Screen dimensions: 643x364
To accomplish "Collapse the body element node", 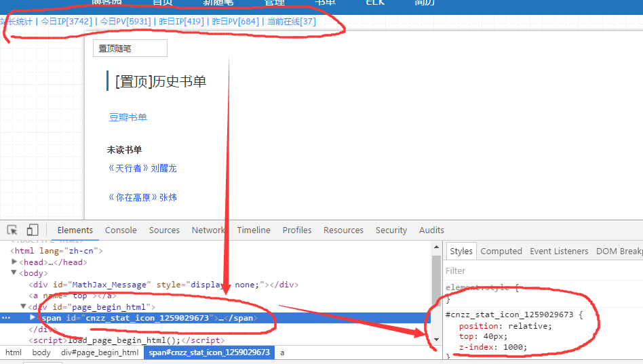I will [x=14, y=272].
